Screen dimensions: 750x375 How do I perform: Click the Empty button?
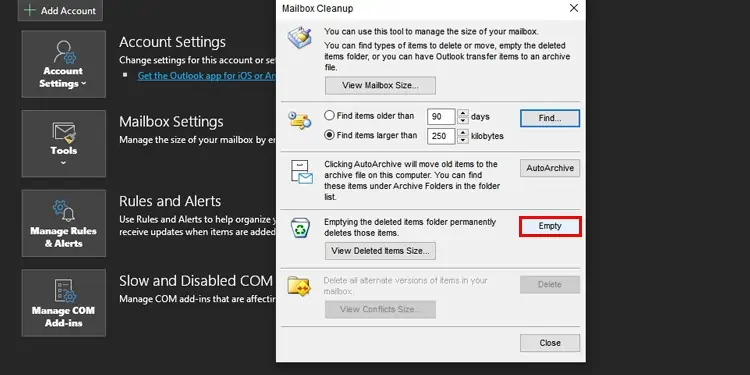point(550,226)
